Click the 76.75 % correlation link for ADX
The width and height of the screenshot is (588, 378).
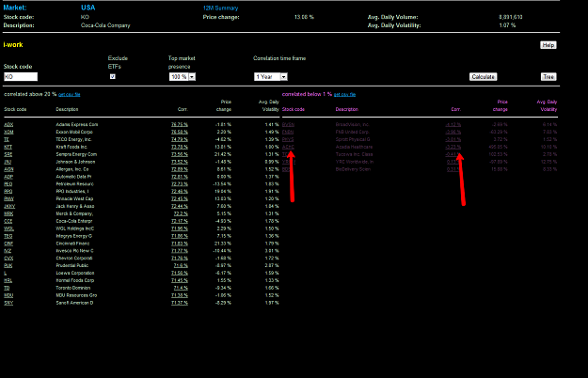coord(180,124)
